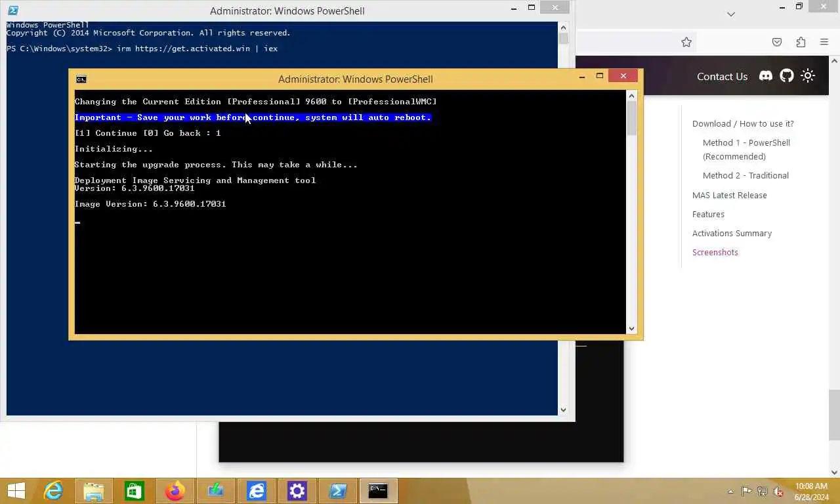Click the browser page scrollbar up arrow
Image resolution: width=840 pixels, height=504 pixels.
point(835,61)
